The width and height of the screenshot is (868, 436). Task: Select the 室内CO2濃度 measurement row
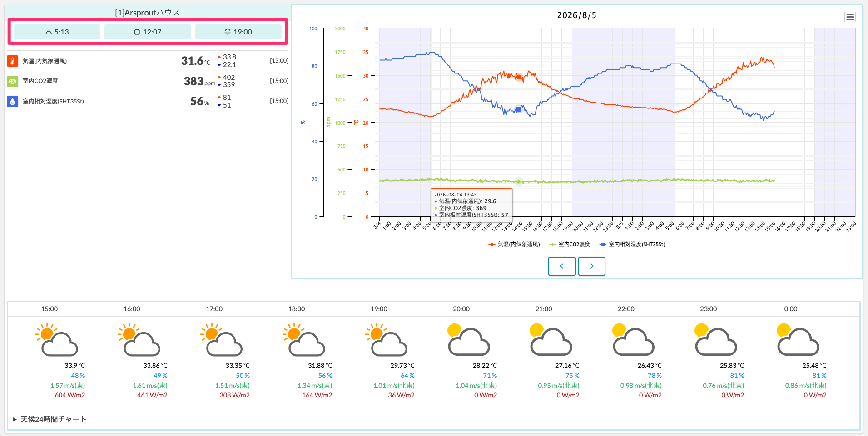pos(148,81)
